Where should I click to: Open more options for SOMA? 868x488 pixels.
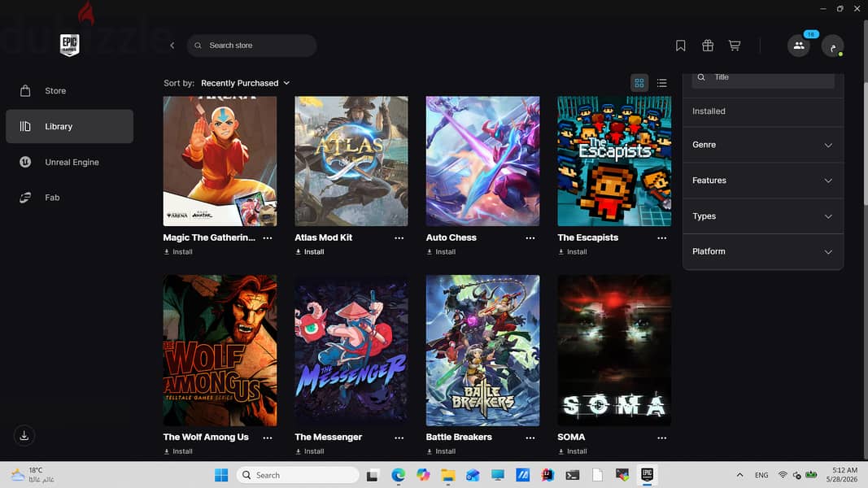pyautogui.click(x=662, y=438)
